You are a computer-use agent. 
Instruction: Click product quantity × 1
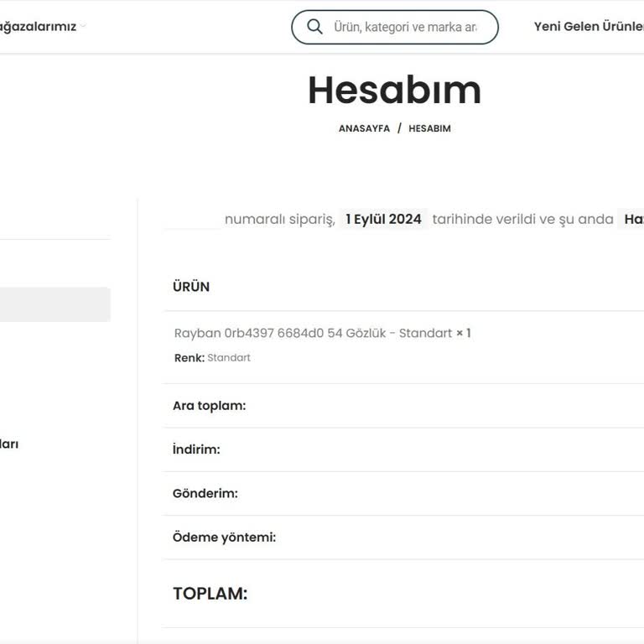[x=463, y=333]
